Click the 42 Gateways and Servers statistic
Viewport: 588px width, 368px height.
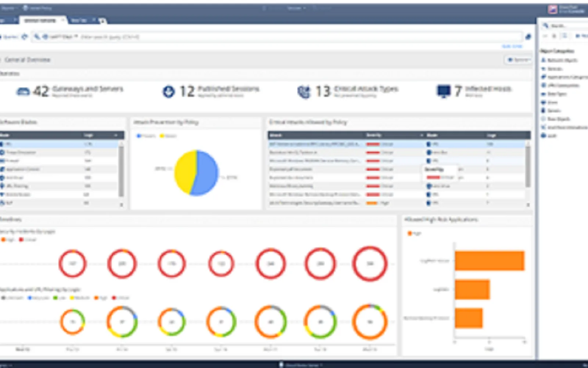70,91
